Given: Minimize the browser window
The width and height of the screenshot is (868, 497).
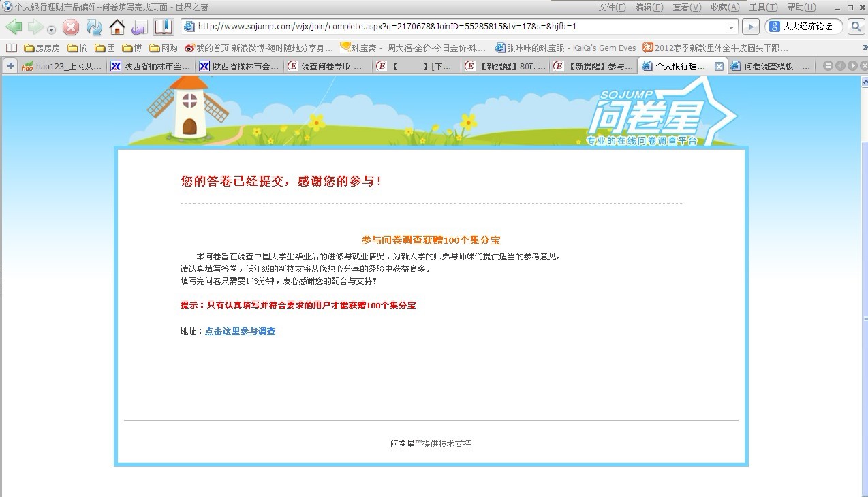Looking at the screenshot, I should point(836,7).
